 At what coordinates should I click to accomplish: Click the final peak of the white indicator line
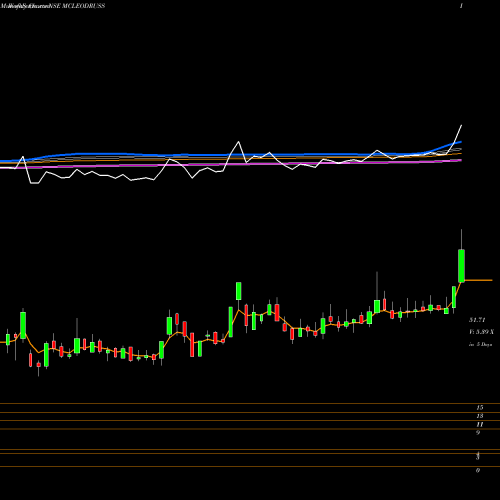462,125
